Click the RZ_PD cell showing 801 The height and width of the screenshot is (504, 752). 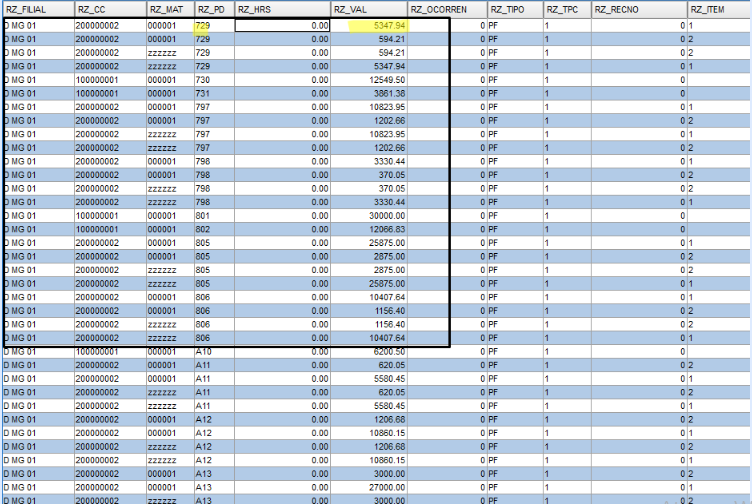click(x=214, y=216)
